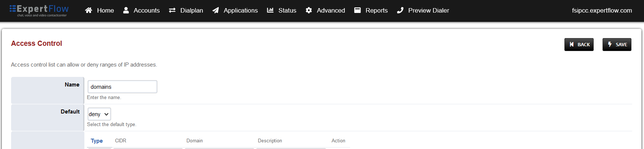Click the Applications paper plane icon

pos(215,10)
